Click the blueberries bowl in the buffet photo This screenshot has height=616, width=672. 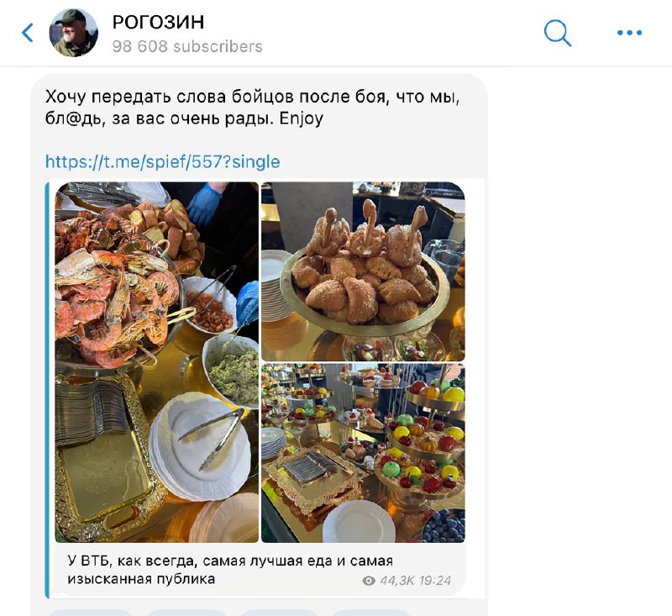444,526
